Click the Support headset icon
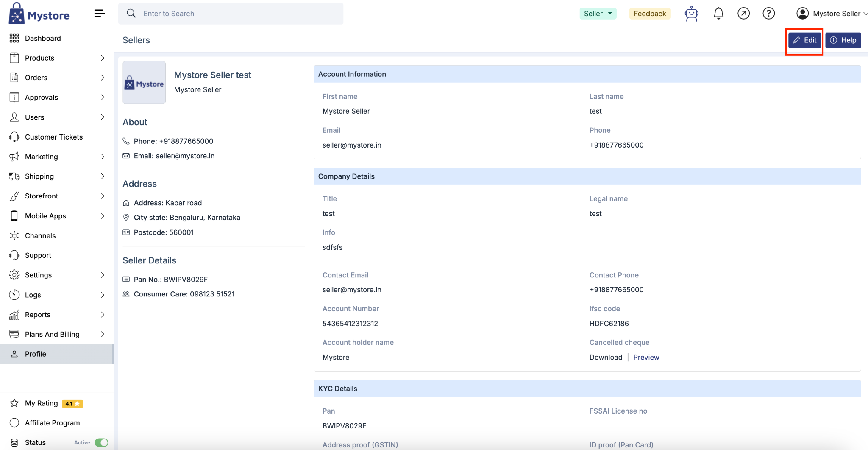The height and width of the screenshot is (450, 868). pos(14,255)
